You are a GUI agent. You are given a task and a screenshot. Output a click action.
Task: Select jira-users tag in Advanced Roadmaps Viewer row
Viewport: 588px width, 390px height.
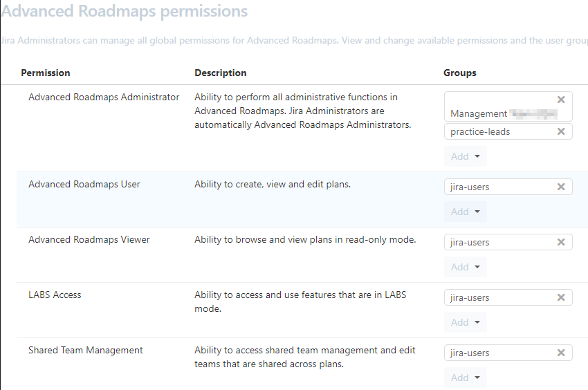tap(508, 242)
